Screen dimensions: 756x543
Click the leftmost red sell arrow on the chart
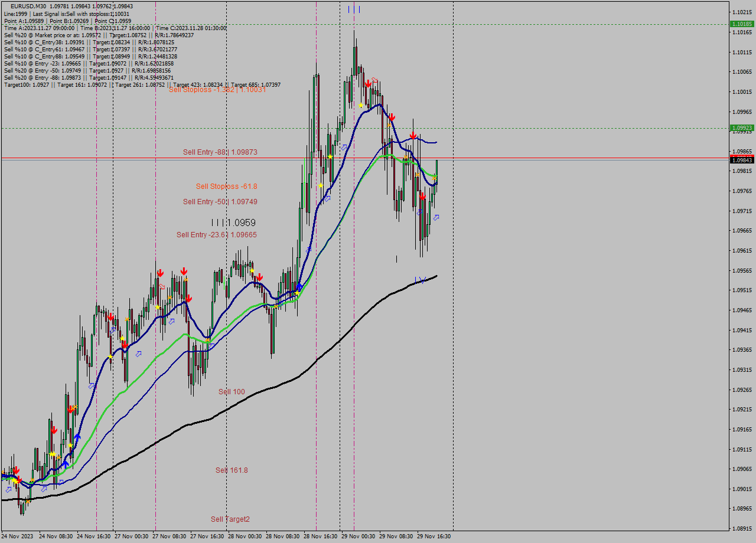point(17,470)
